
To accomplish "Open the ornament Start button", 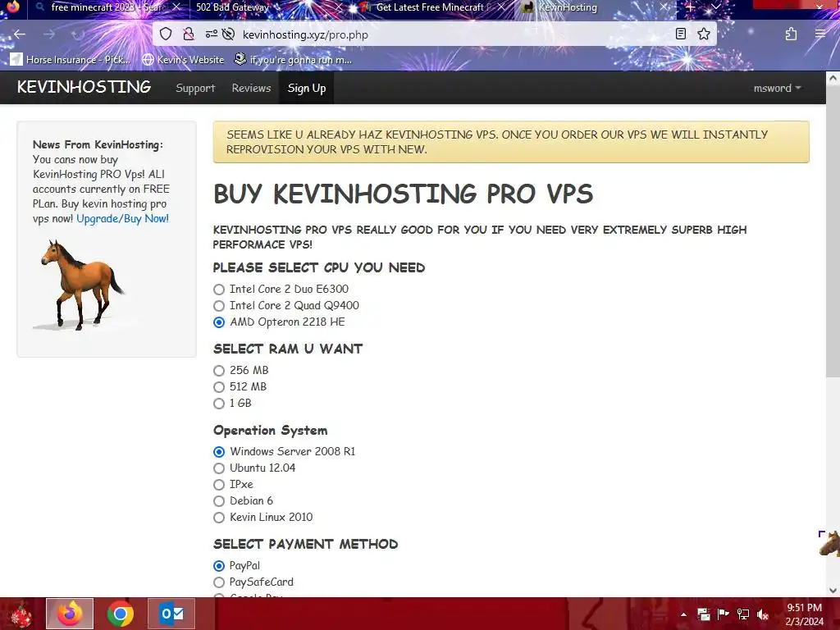I will [21, 614].
